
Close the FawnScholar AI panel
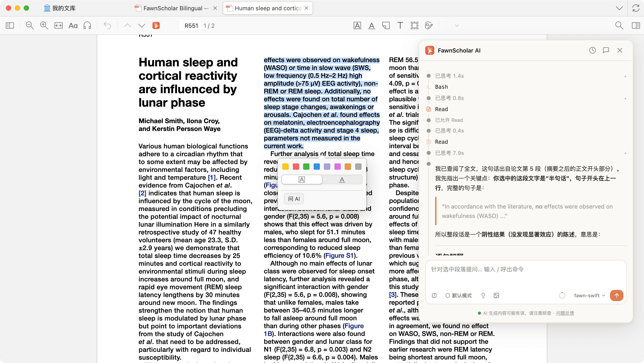point(620,50)
